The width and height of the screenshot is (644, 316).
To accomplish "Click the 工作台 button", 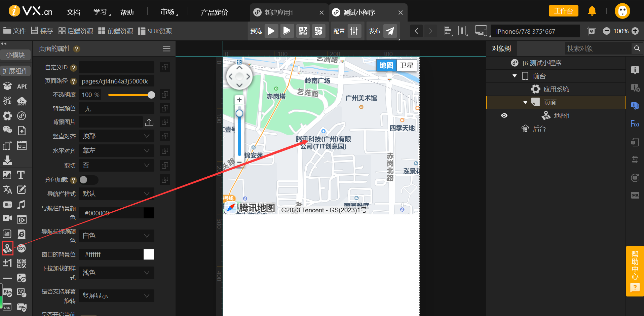I will pyautogui.click(x=563, y=11).
